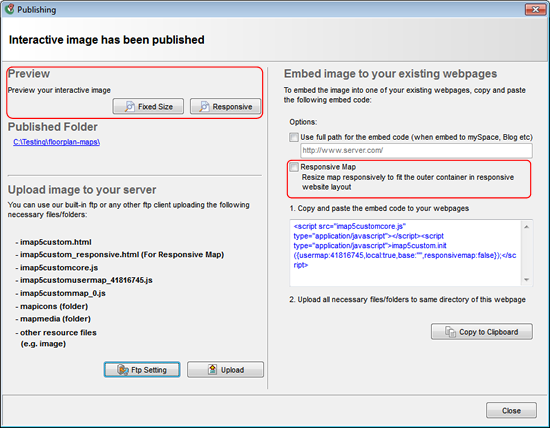Click inside the embed code text box
The height and width of the screenshot is (428, 550).
pyautogui.click(x=405, y=253)
